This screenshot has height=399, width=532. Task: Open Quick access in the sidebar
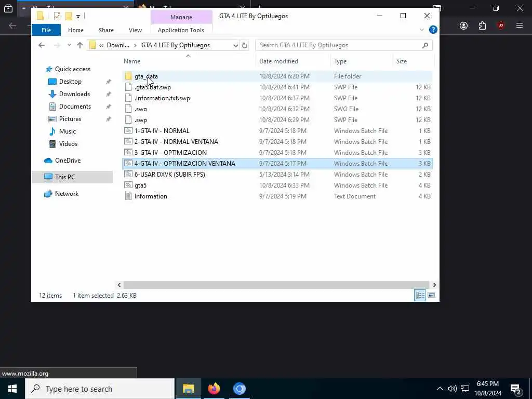[73, 69]
